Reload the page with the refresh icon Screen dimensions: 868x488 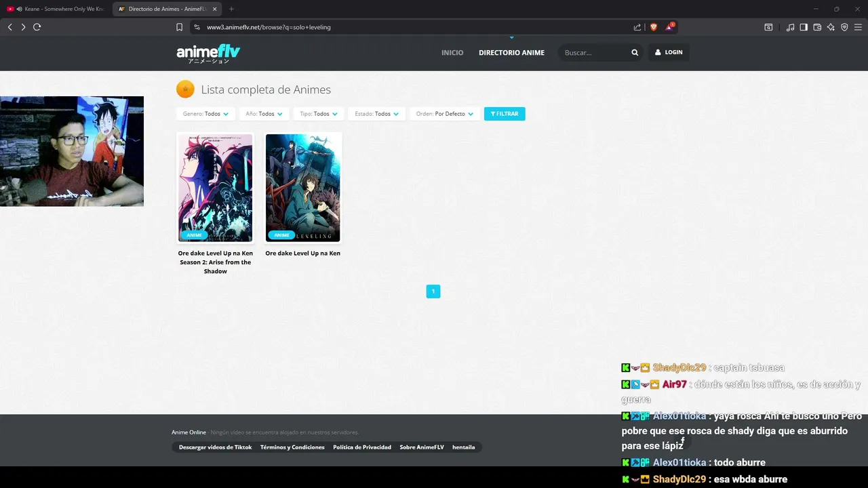pyautogui.click(x=37, y=27)
